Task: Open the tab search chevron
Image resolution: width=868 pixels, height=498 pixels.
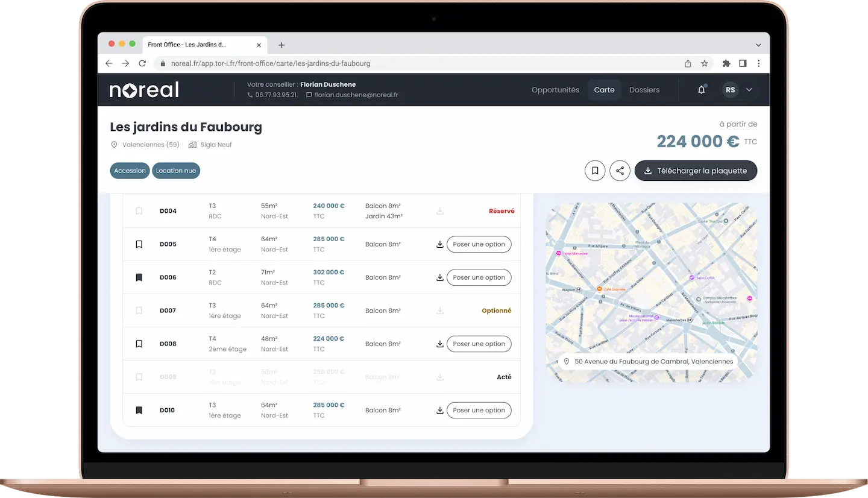Action: point(758,45)
